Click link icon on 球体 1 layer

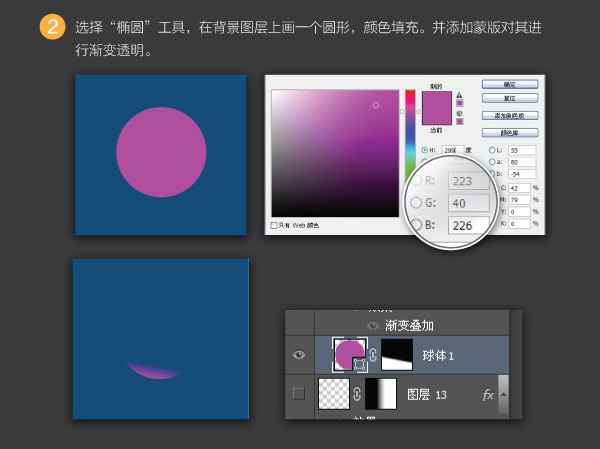click(x=373, y=354)
